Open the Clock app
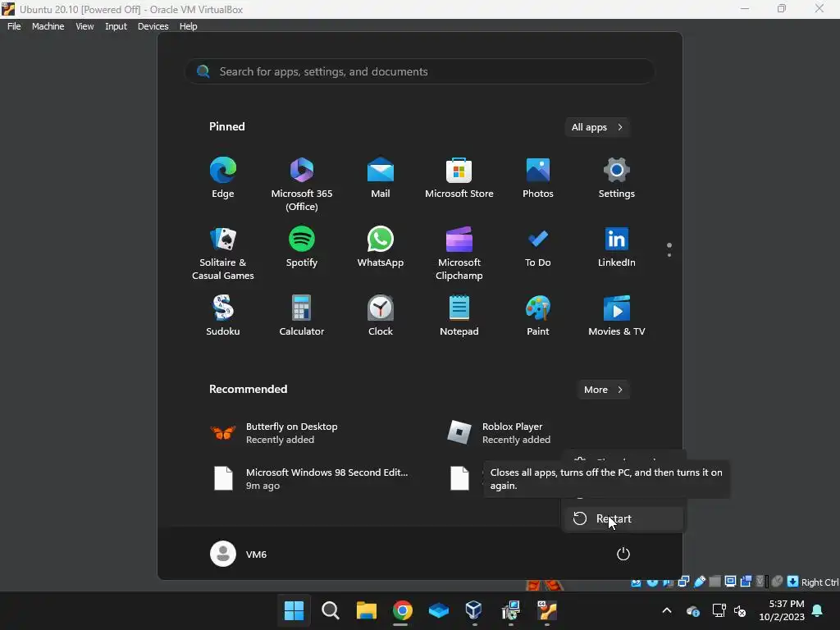 pyautogui.click(x=381, y=316)
